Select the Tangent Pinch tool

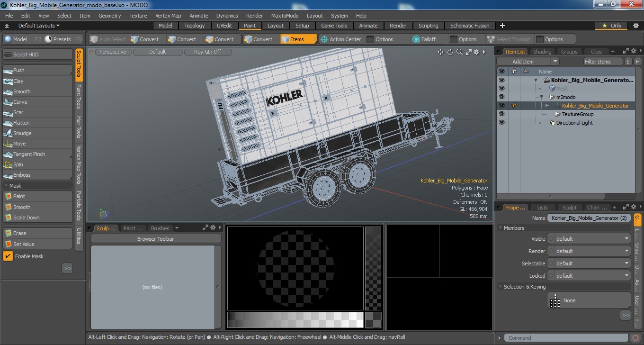point(37,154)
